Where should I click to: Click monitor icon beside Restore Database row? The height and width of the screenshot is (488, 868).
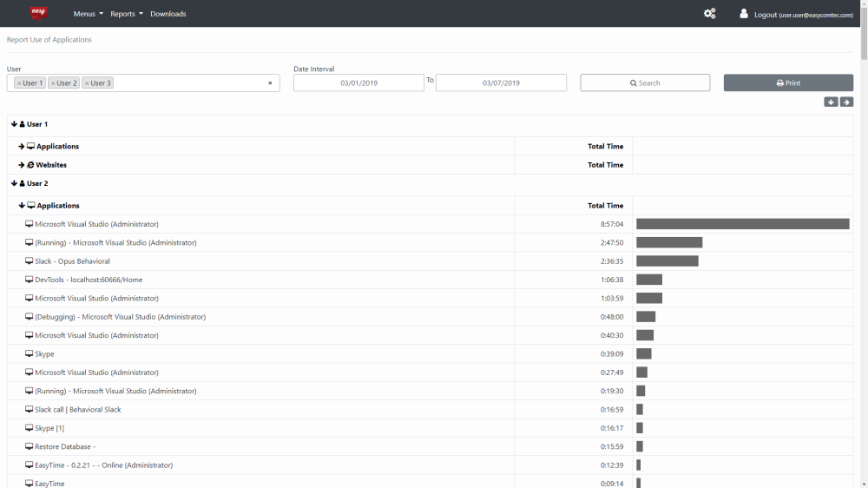tap(29, 446)
